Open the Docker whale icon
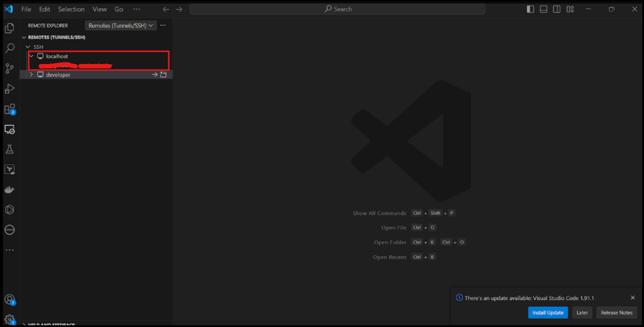The image size is (644, 327). click(9, 189)
